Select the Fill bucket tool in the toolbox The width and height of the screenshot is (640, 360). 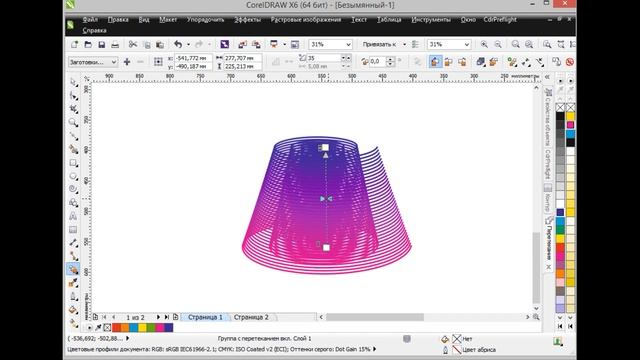click(73, 310)
